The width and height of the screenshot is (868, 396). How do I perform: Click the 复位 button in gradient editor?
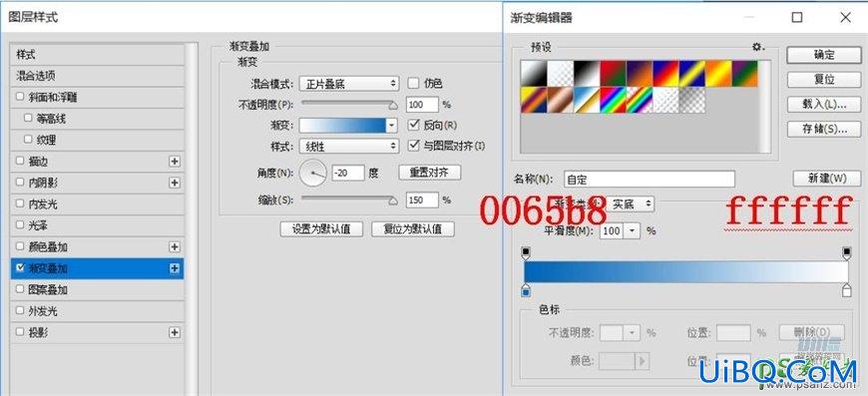click(824, 79)
